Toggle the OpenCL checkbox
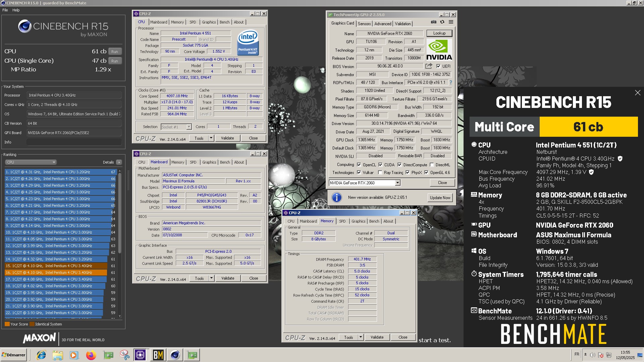Screen dimensions: 644x362 pos(359,165)
